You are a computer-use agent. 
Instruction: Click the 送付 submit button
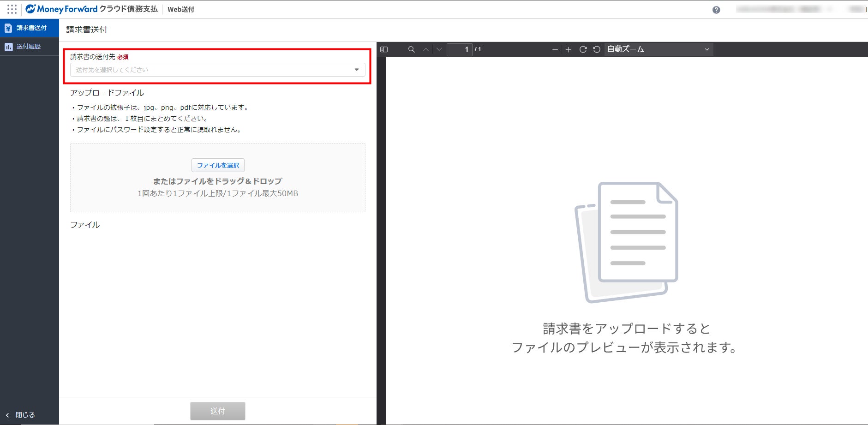pos(218,411)
